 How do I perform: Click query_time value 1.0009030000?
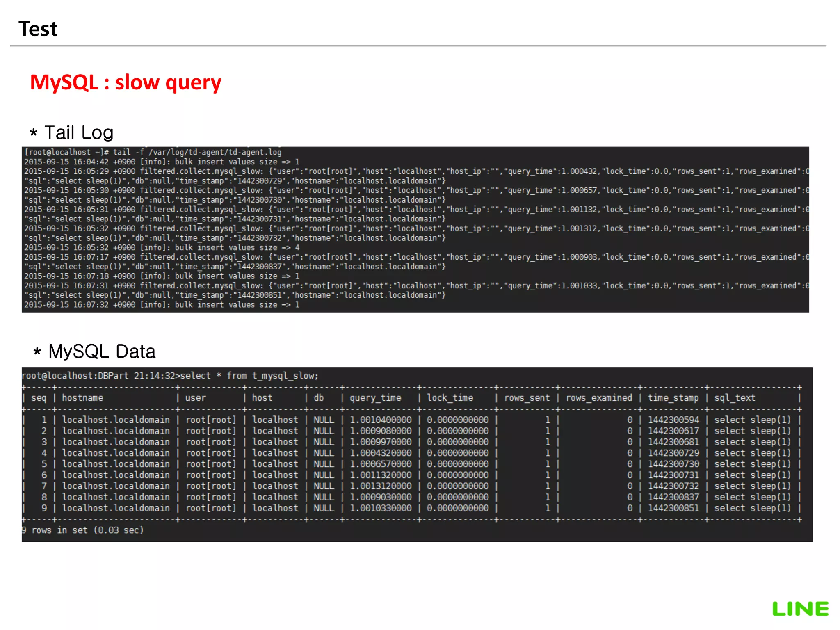point(381,497)
